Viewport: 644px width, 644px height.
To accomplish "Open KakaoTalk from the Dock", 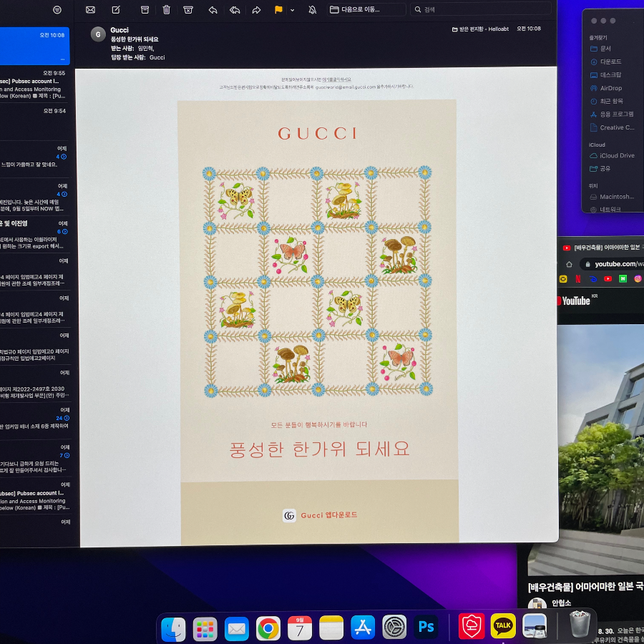I will [x=503, y=626].
